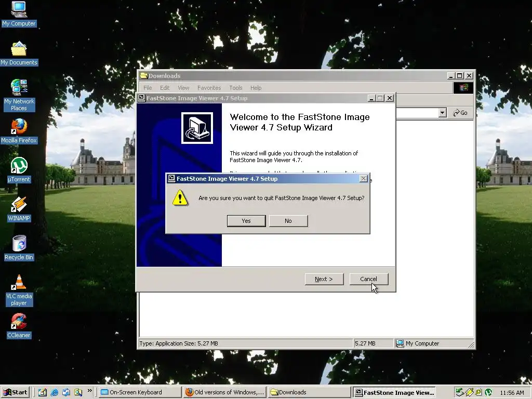Click the µTorrent tray icon
The width and height of the screenshot is (532, 399).
[x=488, y=393]
